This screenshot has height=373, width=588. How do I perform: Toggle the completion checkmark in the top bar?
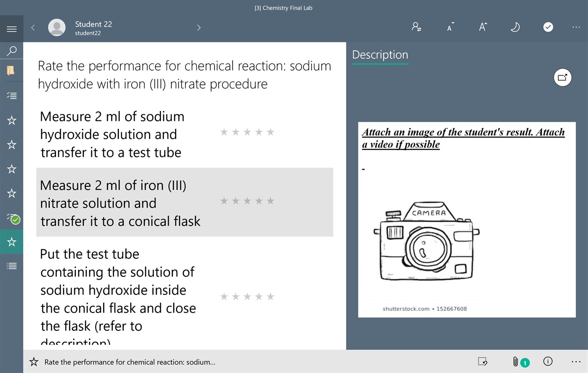[548, 27]
